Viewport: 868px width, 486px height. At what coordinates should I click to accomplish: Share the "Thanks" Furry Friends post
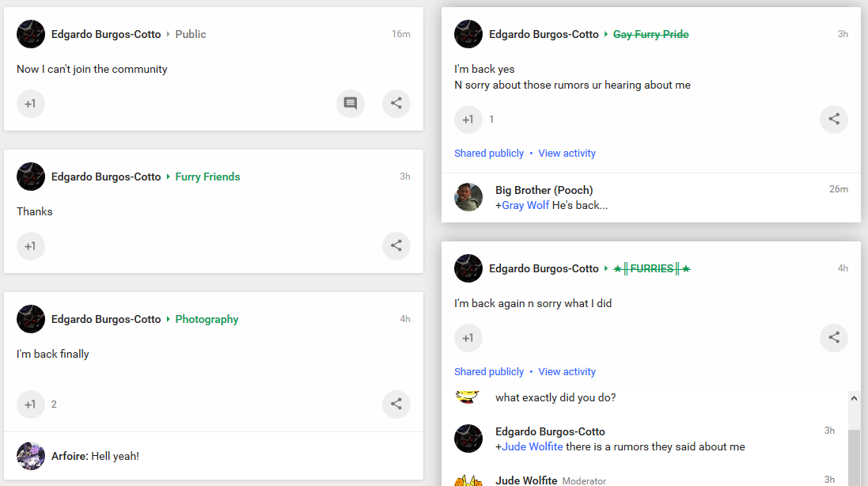(x=396, y=245)
